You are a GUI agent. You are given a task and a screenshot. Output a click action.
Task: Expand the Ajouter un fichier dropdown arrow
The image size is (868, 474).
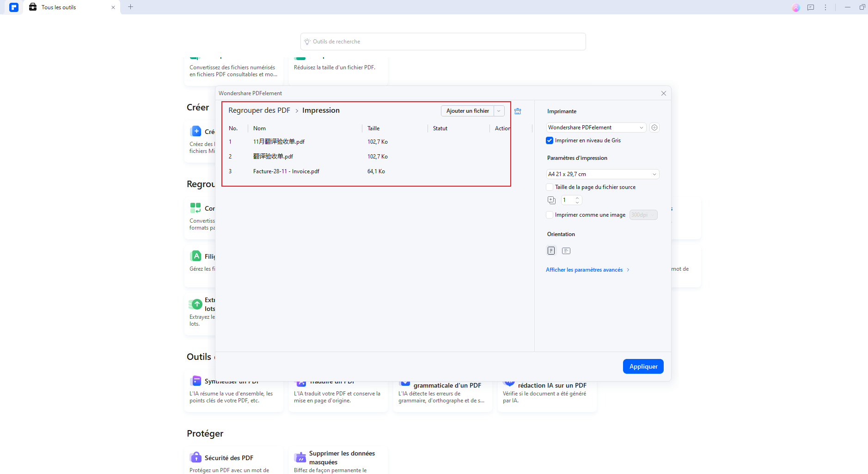[x=499, y=111]
